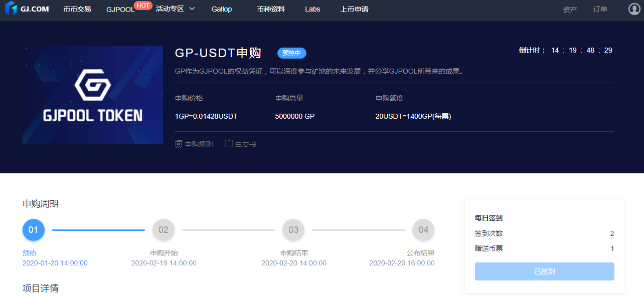Open the 白皮书 link
The image size is (644, 298).
click(246, 144)
